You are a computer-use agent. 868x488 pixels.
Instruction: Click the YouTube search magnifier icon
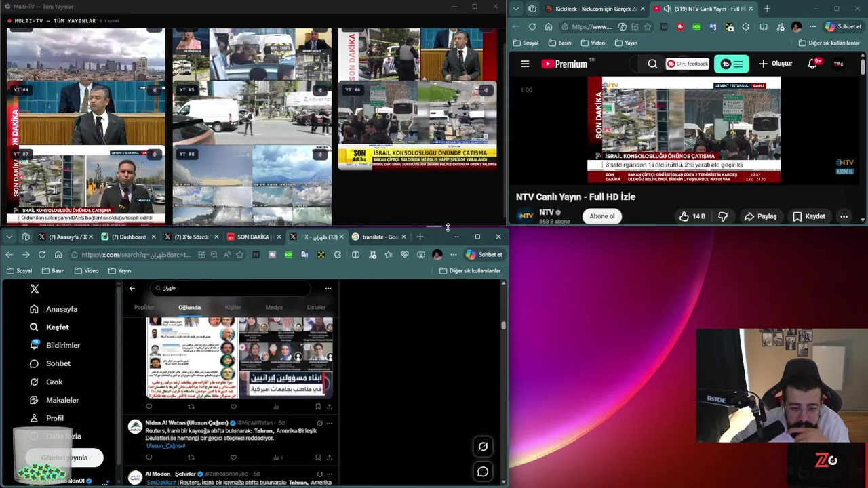tap(652, 64)
